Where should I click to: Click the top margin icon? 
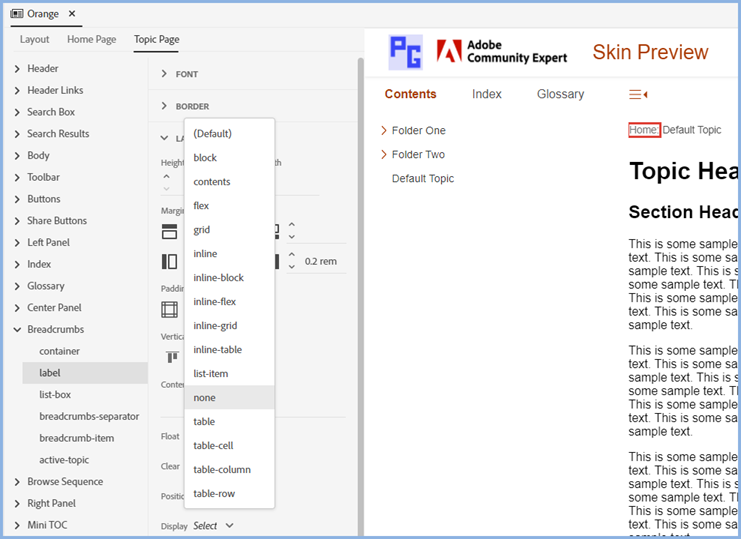click(x=169, y=232)
